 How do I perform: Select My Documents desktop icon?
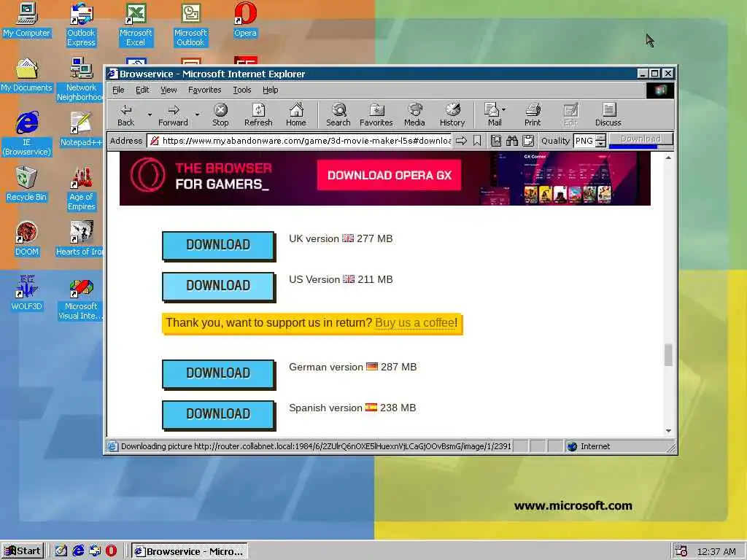(26, 75)
